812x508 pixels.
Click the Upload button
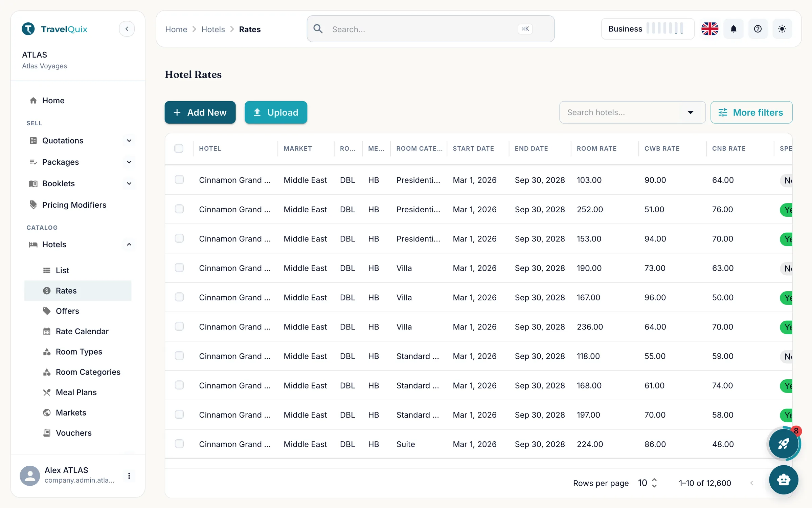coord(276,112)
